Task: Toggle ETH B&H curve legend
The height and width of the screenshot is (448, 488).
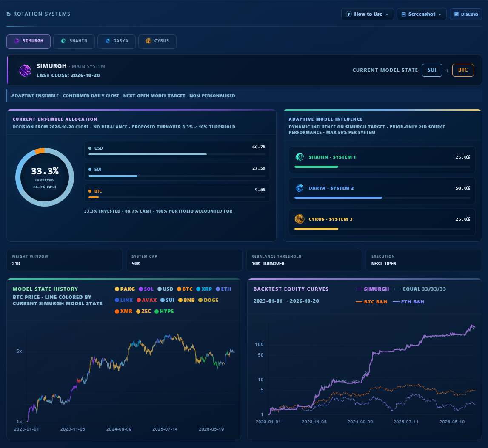Action: click(x=408, y=302)
